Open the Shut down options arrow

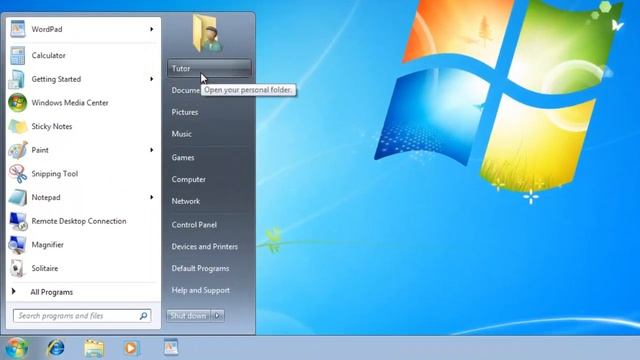coord(218,316)
